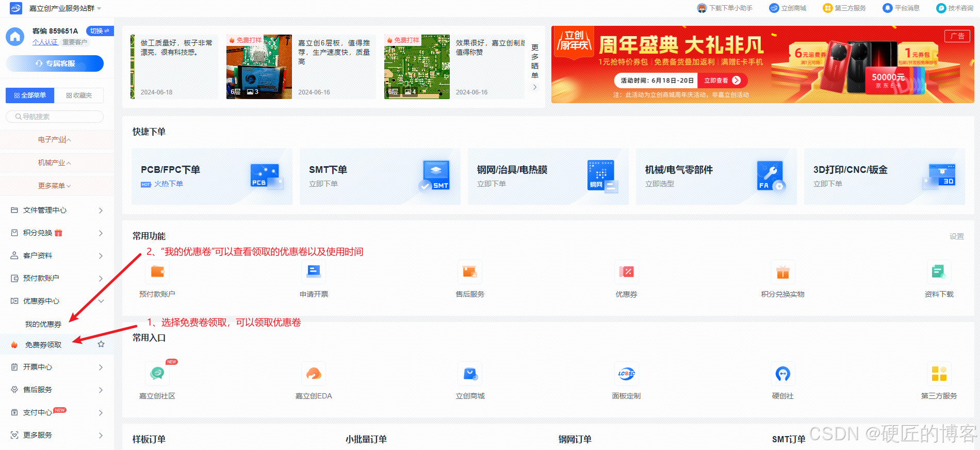This screenshot has width=980, height=450.
Task: Click 设置 in the 常用功能 section
Action: pos(957,236)
